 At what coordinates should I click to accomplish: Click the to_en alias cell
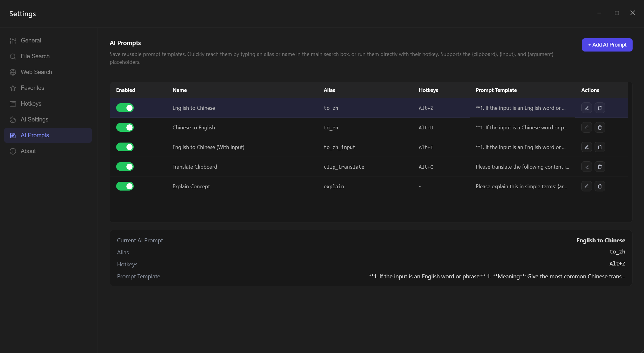[x=331, y=128]
